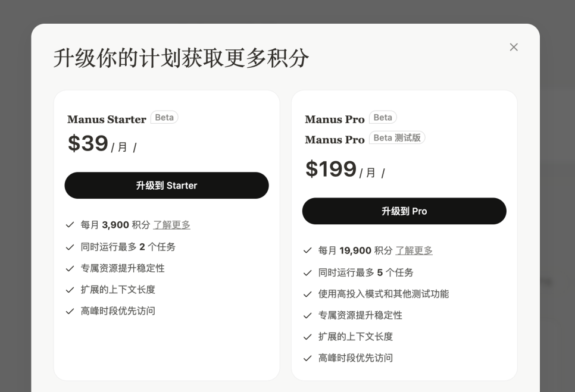Screen dimensions: 575x392
Task: Click the Beta 测试版 badge beside Manus Pro
Action: point(397,138)
